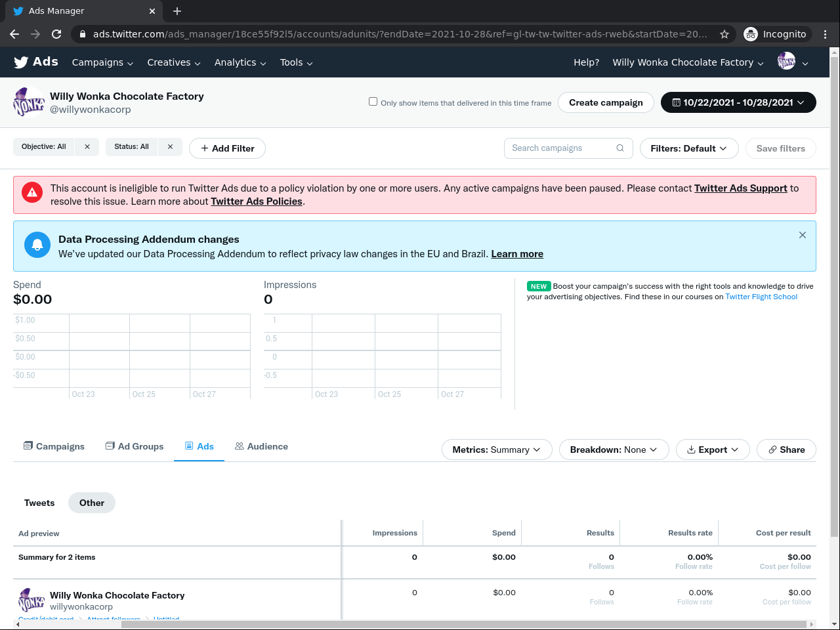Click the Impressions column header

coord(395,533)
